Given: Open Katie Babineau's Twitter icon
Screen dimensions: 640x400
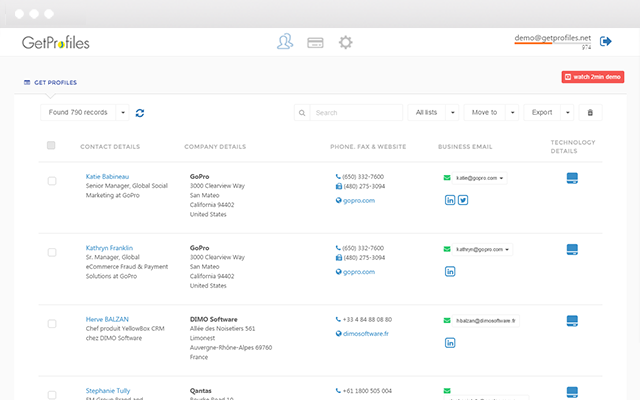Looking at the screenshot, I should tap(463, 200).
